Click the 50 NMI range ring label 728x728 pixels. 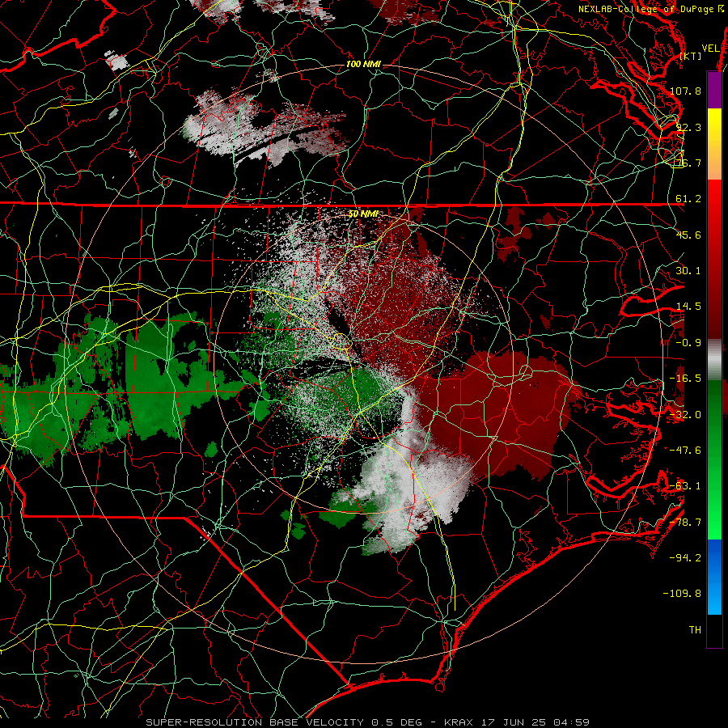click(363, 214)
